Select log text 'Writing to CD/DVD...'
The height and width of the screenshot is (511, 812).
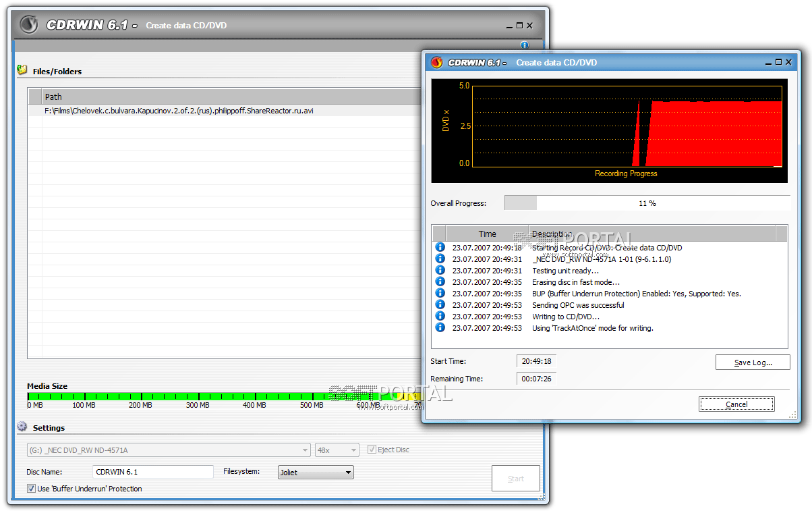[566, 317]
